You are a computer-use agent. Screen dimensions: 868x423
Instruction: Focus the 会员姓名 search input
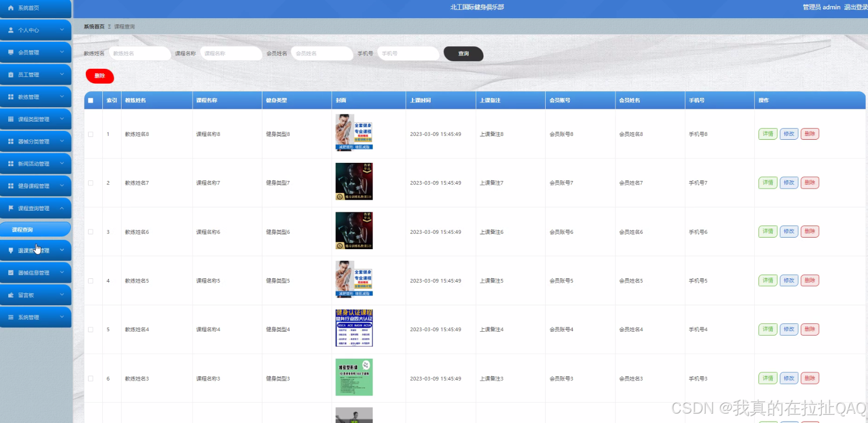coord(322,53)
